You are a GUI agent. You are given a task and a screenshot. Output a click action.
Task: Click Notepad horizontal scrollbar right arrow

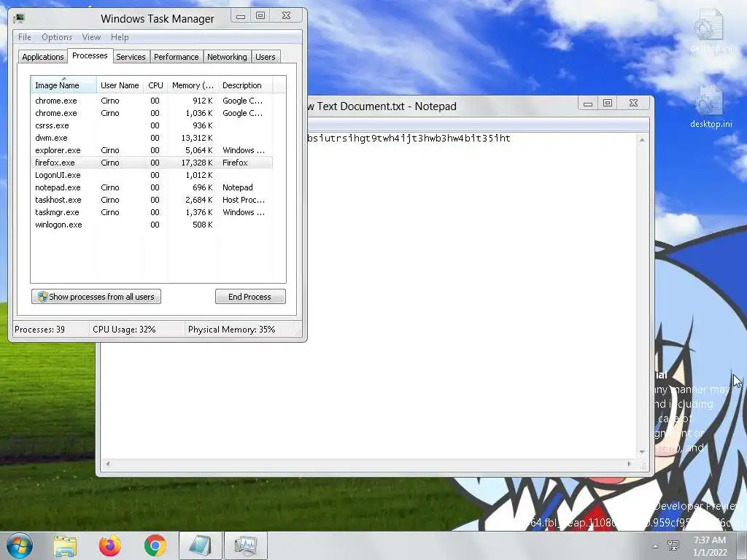[x=630, y=464]
